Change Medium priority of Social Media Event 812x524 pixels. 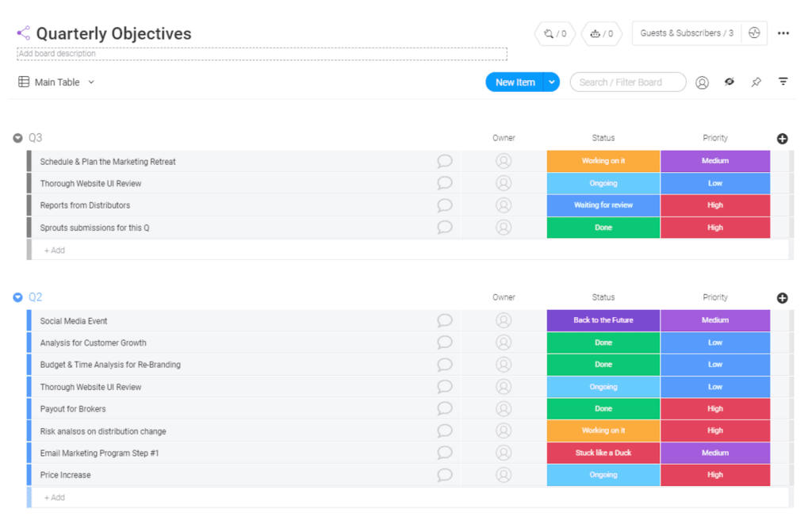click(715, 320)
